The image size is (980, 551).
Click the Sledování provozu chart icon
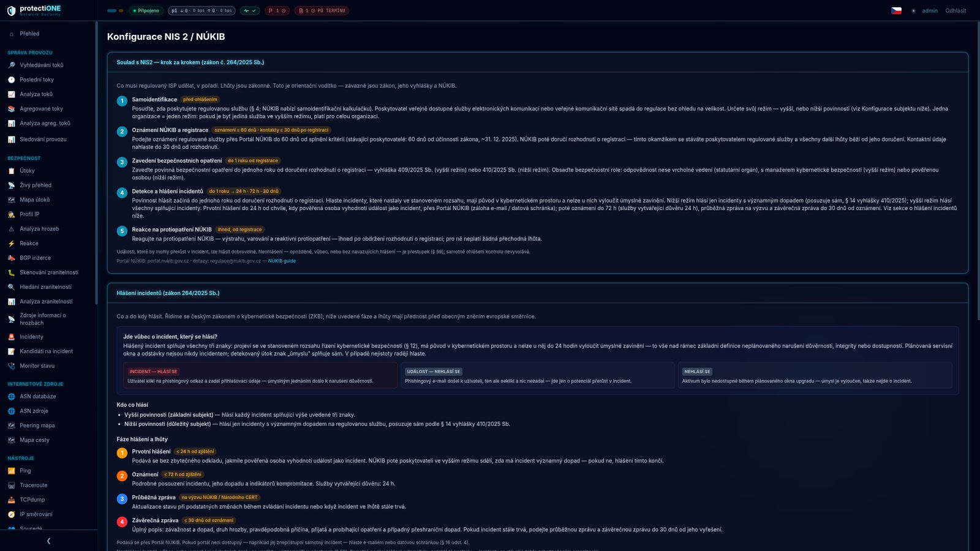click(x=11, y=140)
